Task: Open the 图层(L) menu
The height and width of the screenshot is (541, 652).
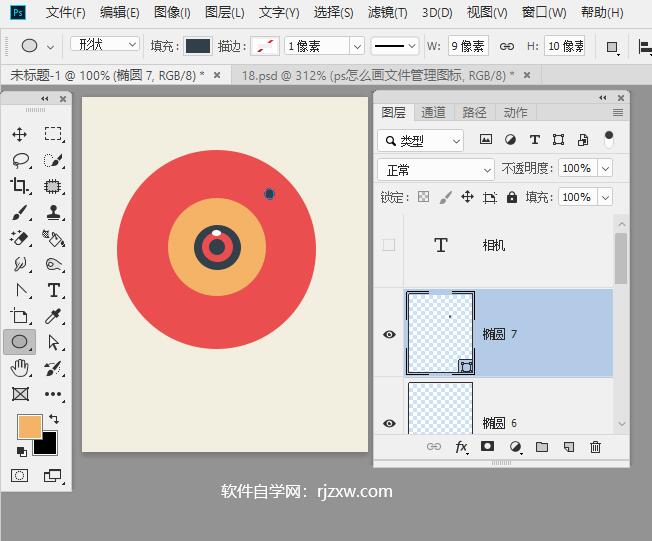Action: click(x=225, y=12)
